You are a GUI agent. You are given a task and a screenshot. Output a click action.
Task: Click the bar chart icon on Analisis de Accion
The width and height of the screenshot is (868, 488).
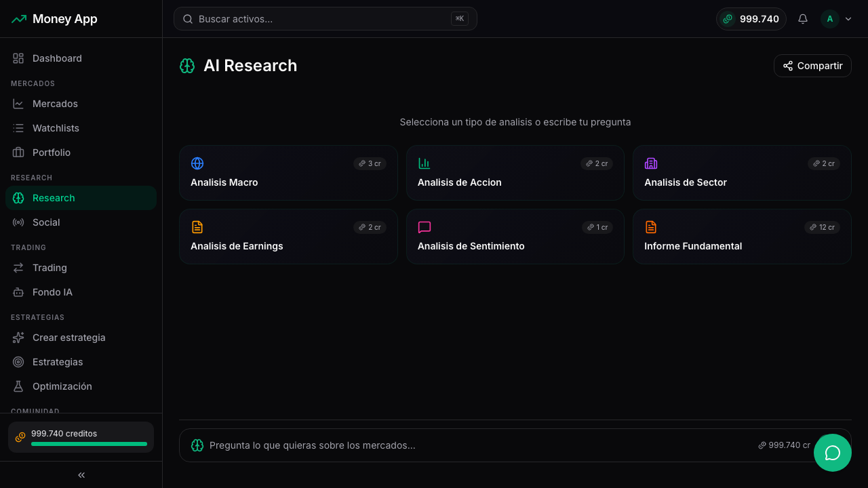(x=425, y=163)
